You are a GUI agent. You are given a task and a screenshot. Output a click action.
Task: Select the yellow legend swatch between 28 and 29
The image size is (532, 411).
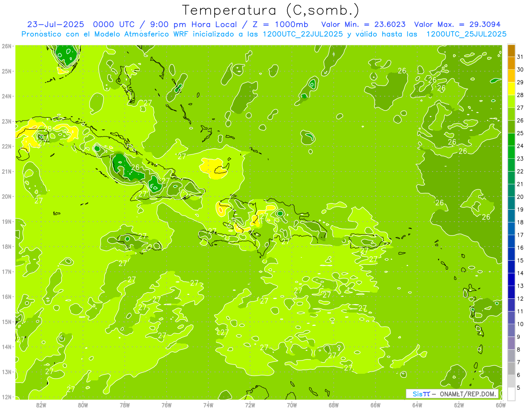tap(511, 89)
